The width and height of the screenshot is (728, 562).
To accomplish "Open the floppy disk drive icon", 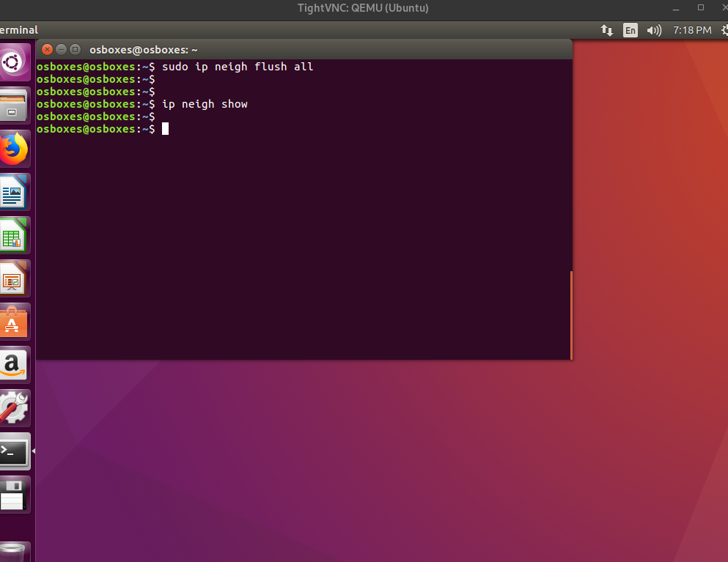I will [x=14, y=495].
